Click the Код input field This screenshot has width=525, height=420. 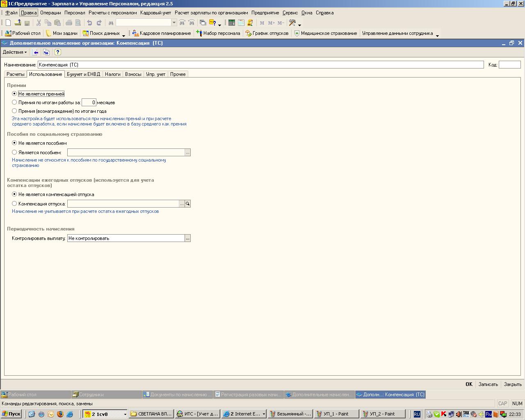tap(510, 65)
